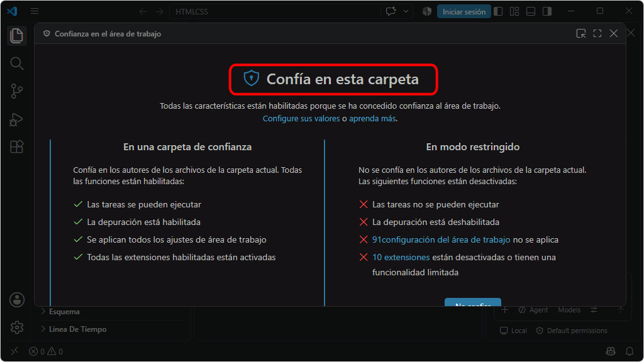Open the Models selector in chat
This screenshot has width=644, height=362.
point(569,310)
